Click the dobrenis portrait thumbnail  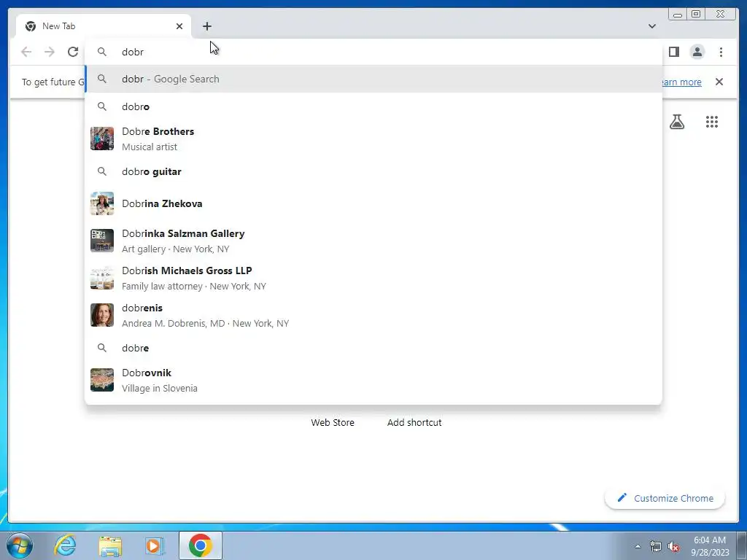click(102, 315)
